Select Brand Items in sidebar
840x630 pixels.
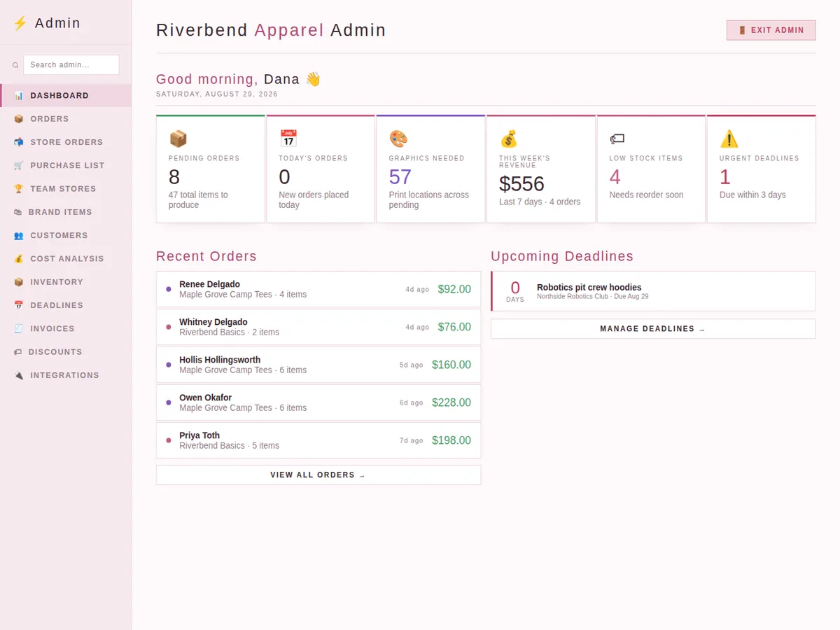pyautogui.click(x=66, y=212)
